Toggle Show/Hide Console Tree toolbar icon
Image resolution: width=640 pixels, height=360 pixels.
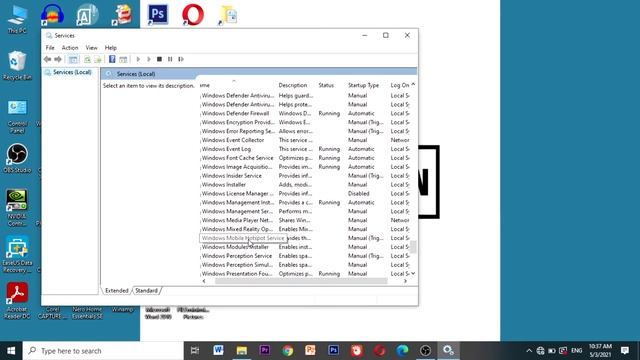point(73,59)
